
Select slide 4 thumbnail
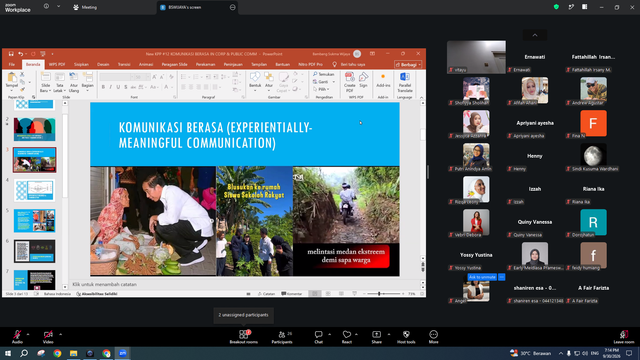[35, 191]
